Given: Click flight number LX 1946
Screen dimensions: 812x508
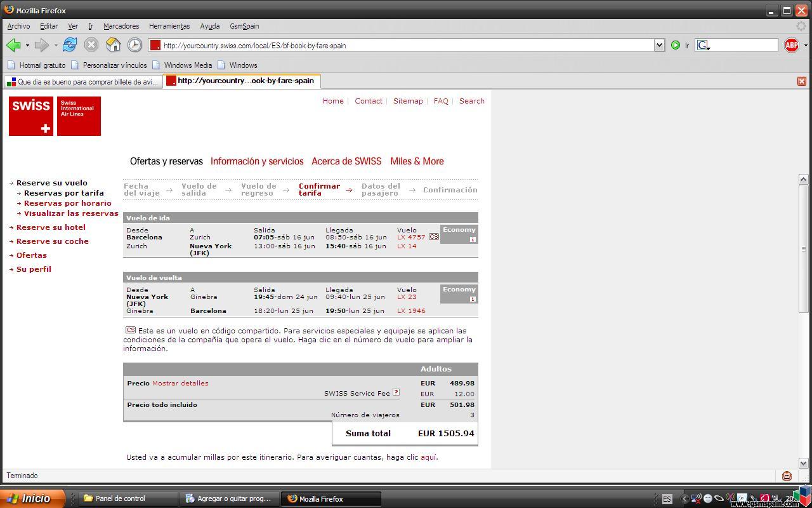Looking at the screenshot, I should coord(411,311).
